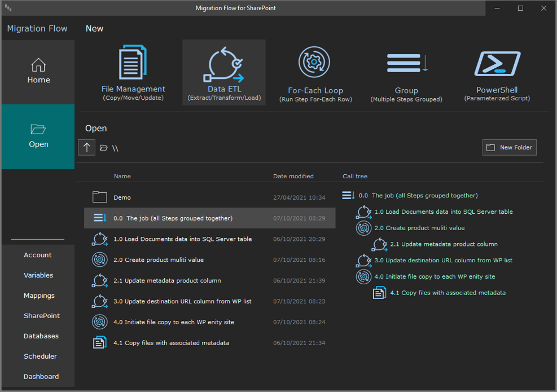The image size is (557, 392).
Task: Click group icon of 0.0 The job row
Action: [100, 218]
